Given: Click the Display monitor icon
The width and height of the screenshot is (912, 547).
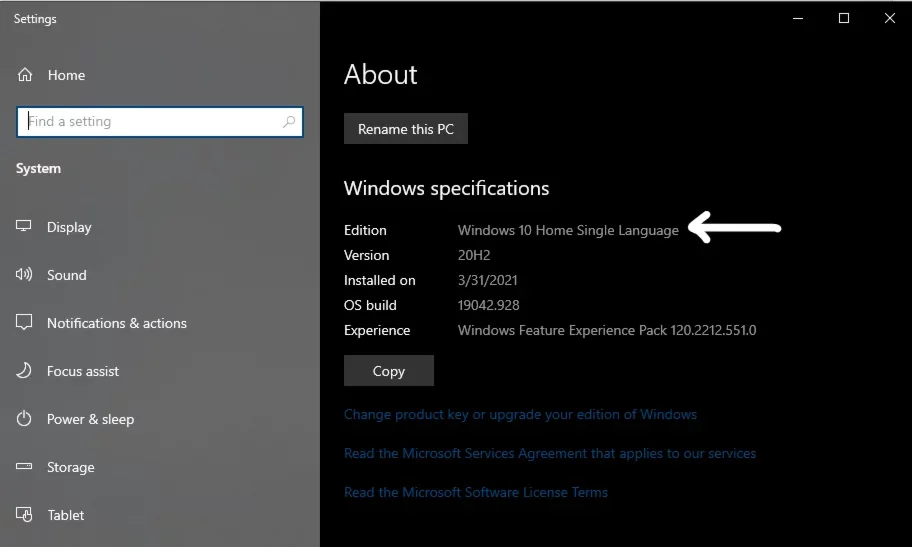Looking at the screenshot, I should 25,227.
